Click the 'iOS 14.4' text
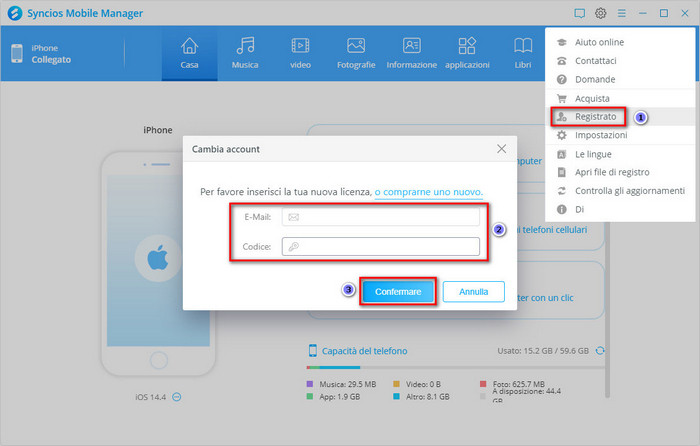 (150, 397)
